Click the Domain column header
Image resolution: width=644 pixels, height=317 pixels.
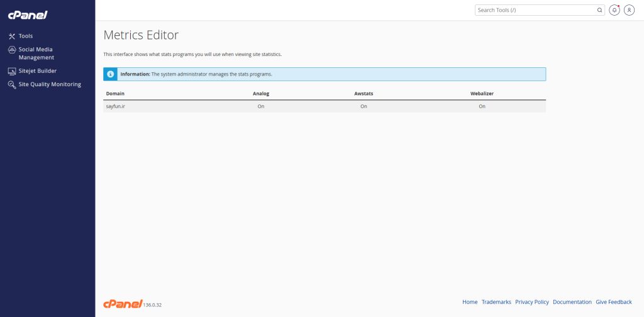point(115,94)
